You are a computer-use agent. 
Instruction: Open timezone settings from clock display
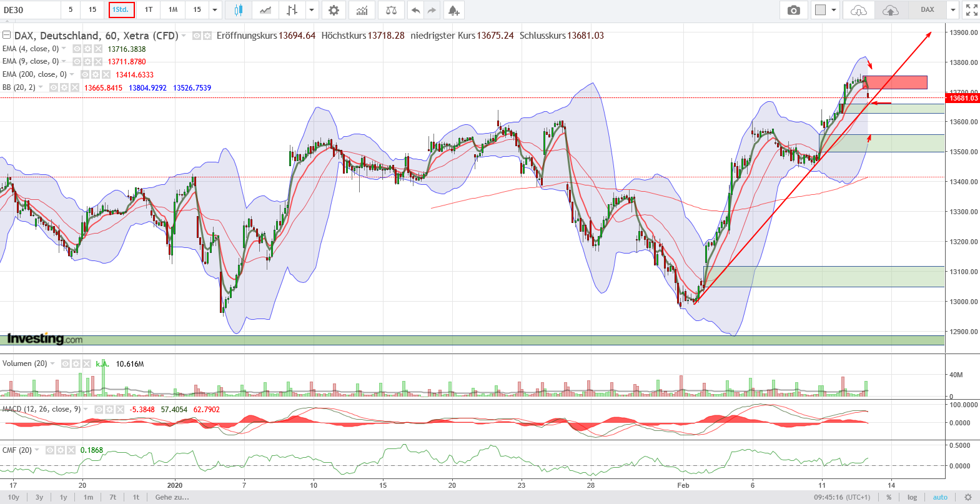(841, 497)
